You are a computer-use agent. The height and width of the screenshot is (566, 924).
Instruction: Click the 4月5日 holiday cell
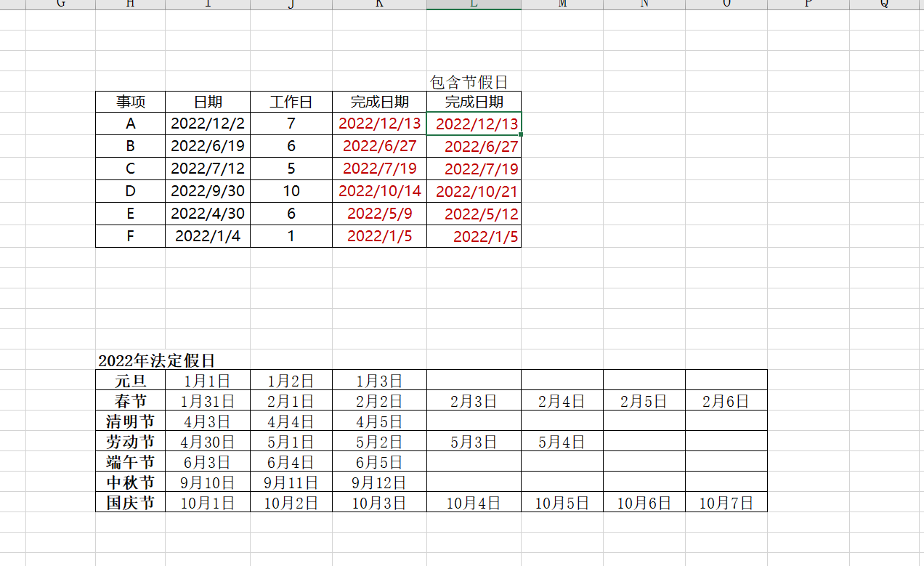coord(379,421)
